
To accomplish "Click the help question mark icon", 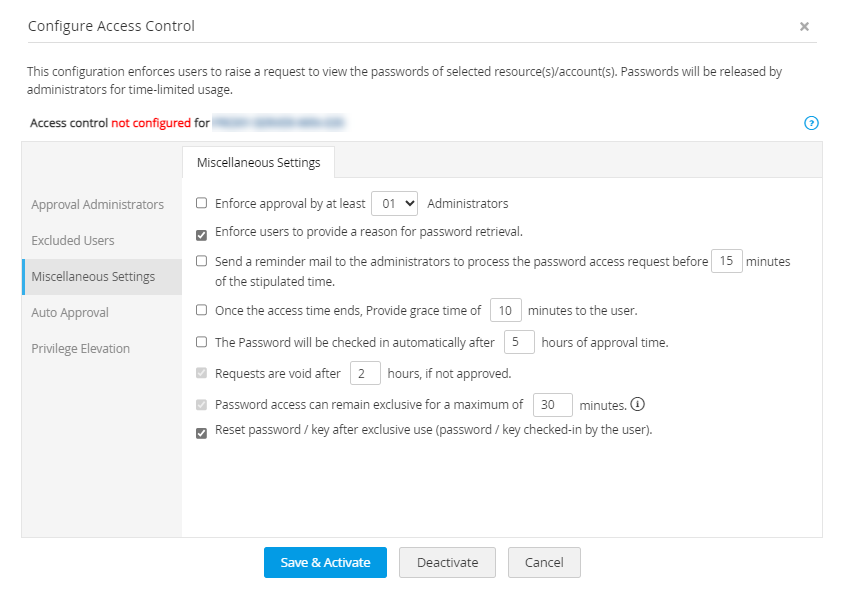I will tap(811, 123).
